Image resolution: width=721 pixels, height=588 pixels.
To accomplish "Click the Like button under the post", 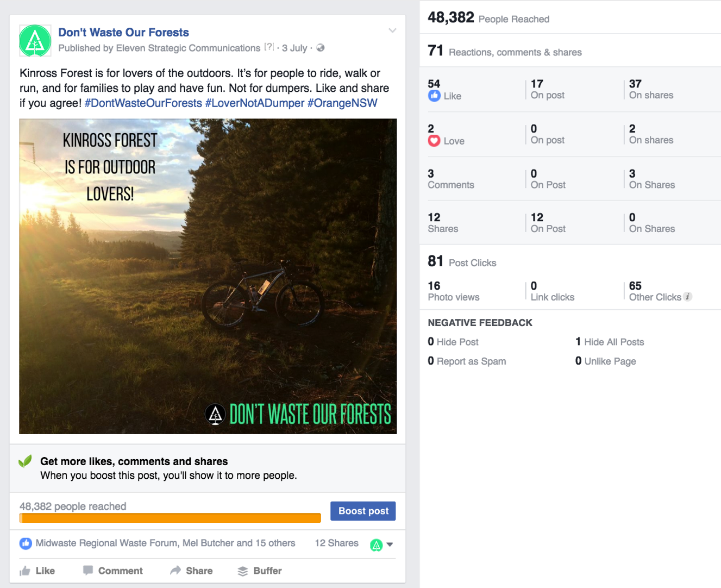I will click(37, 571).
